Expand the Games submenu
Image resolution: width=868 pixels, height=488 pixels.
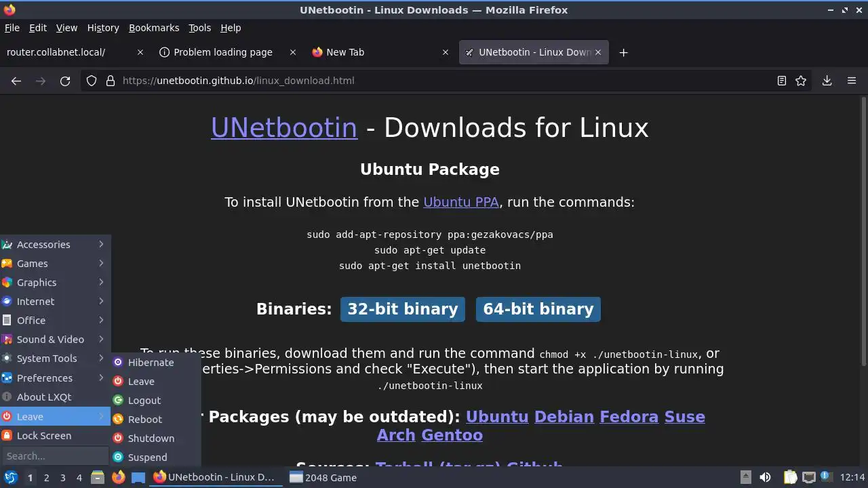point(56,264)
